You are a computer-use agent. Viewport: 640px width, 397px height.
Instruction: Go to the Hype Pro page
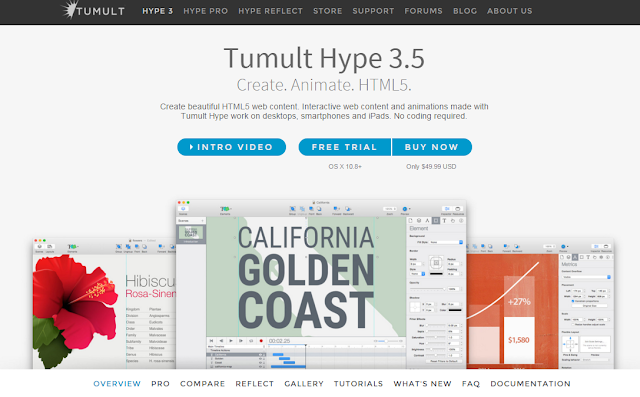point(205,11)
